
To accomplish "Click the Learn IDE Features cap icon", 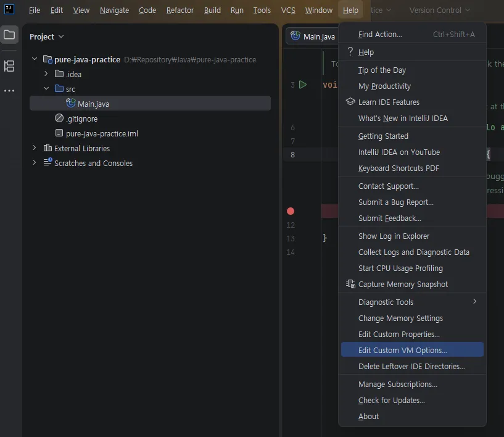I will click(x=350, y=102).
